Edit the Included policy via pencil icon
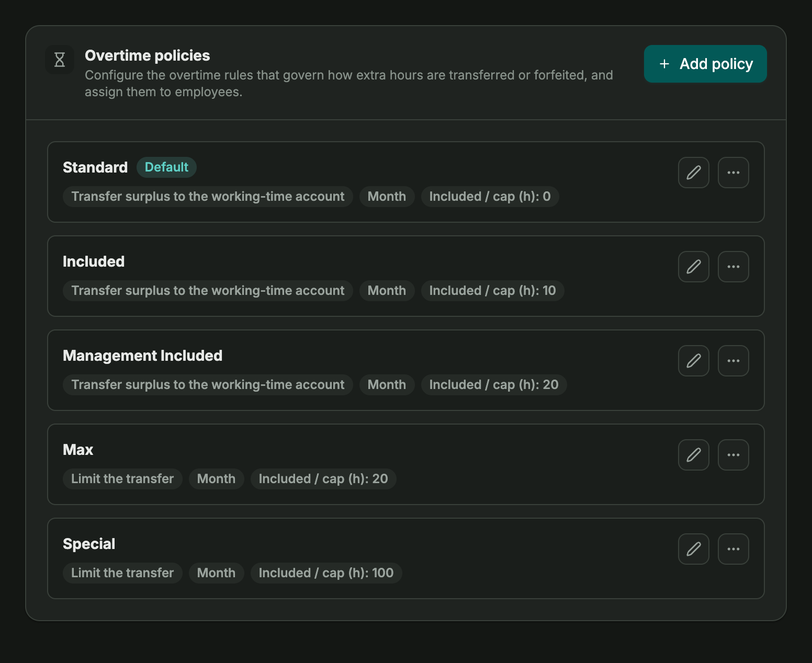Image resolution: width=812 pixels, height=663 pixels. point(694,267)
